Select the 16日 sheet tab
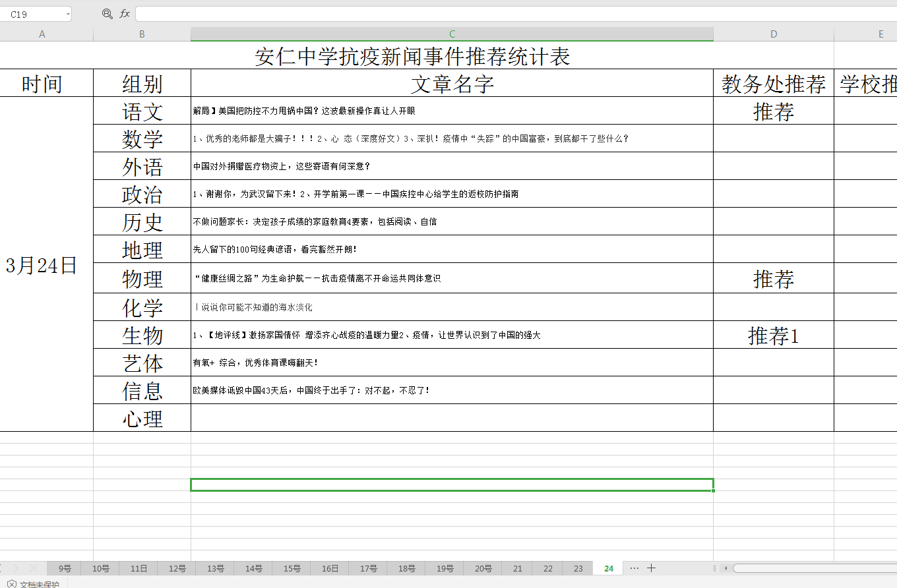Screen dimensions: 897x588 coord(330,568)
